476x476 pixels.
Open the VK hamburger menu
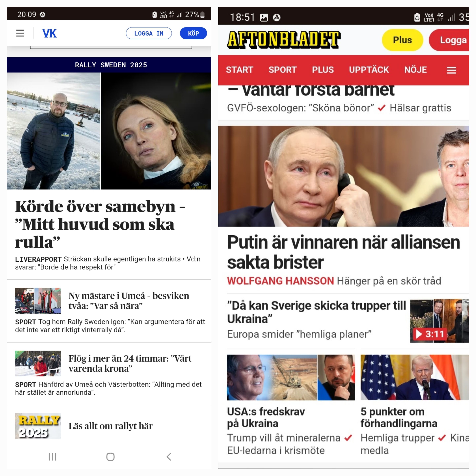pyautogui.click(x=20, y=33)
